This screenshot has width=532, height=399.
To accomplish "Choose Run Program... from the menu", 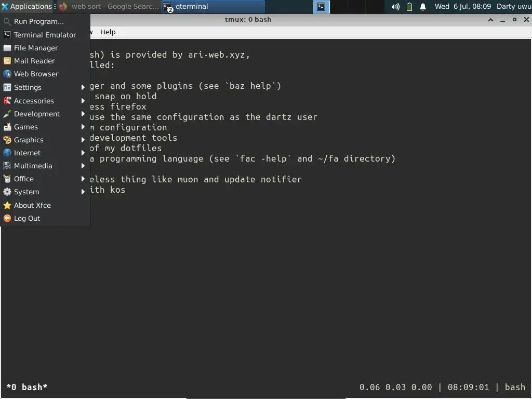I will (45, 22).
